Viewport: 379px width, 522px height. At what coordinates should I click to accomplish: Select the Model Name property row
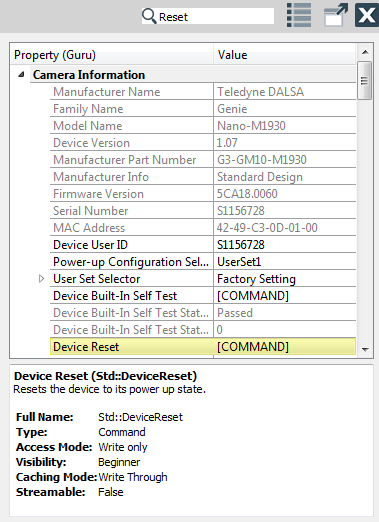click(203, 126)
